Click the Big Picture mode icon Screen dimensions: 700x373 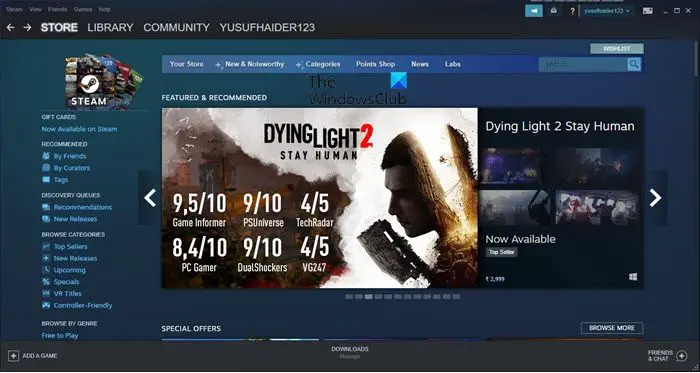[648, 11]
